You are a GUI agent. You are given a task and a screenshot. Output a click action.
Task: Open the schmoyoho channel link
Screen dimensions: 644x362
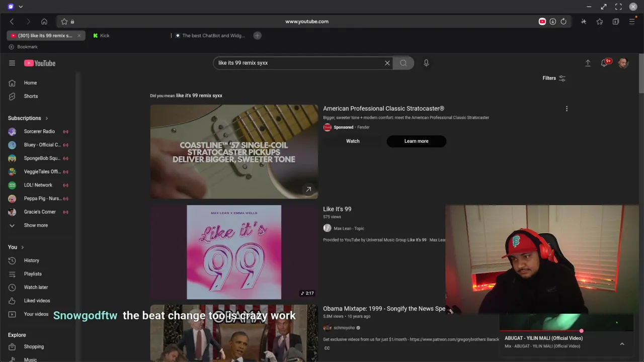pos(344,328)
